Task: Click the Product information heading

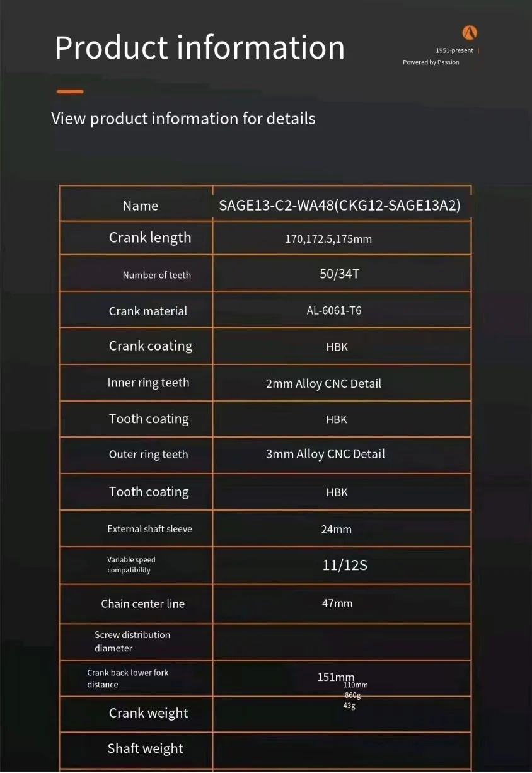Action: click(200, 47)
